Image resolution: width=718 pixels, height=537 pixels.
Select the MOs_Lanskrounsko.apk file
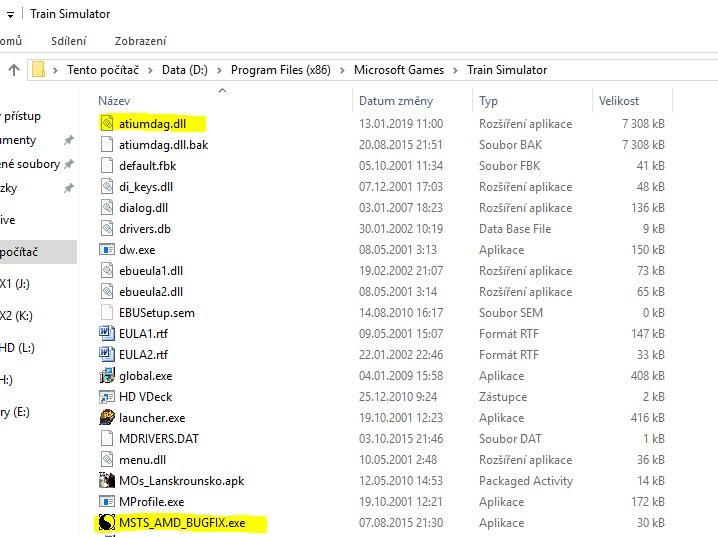(x=181, y=480)
